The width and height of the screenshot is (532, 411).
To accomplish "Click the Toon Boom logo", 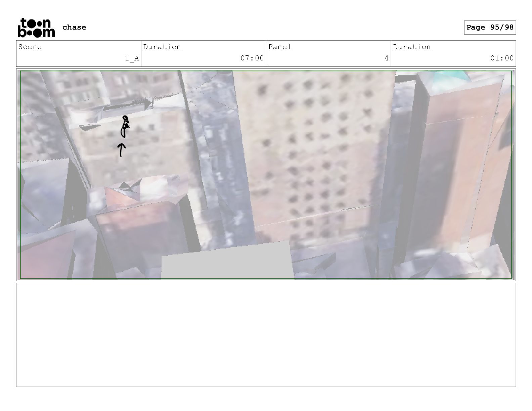I will [36, 28].
